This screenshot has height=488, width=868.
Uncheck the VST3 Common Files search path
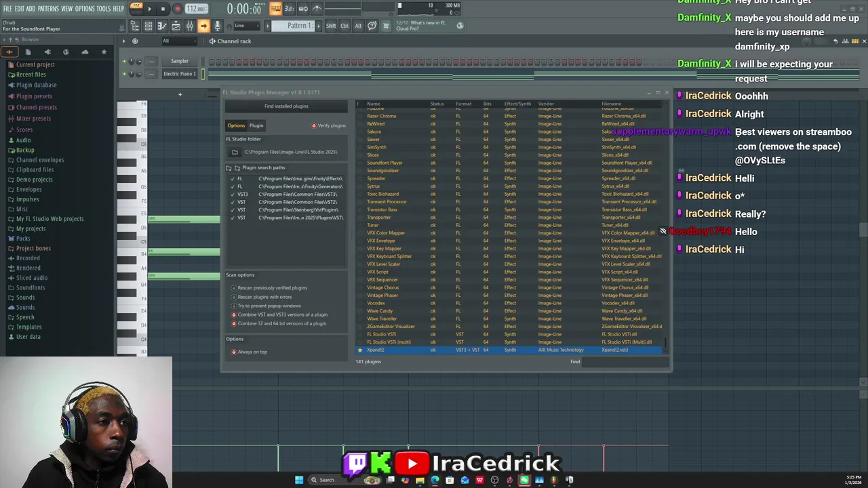[x=233, y=195]
